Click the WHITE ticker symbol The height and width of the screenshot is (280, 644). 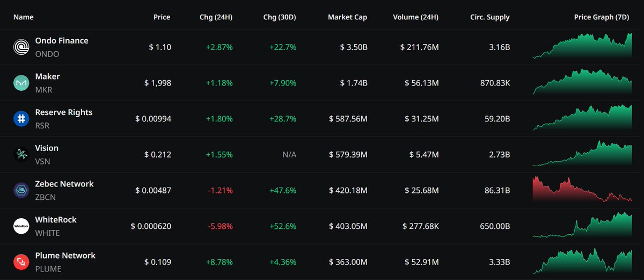tap(47, 233)
